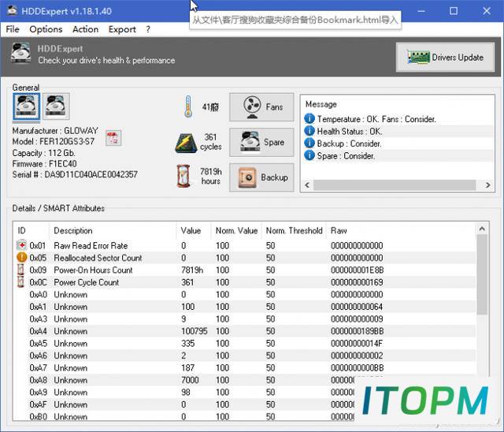This screenshot has width=504, height=432.
Task: Click the Temperature info message icon
Action: pyautogui.click(x=309, y=119)
